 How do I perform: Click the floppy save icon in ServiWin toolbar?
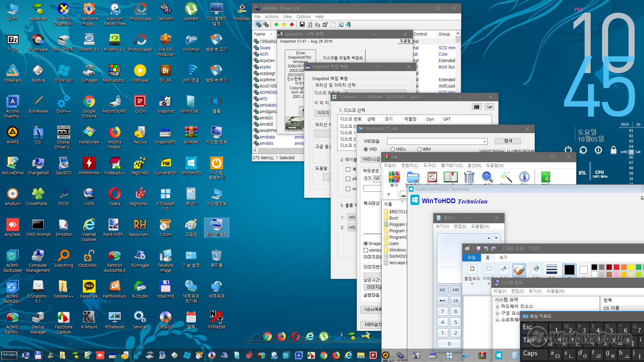302,24
